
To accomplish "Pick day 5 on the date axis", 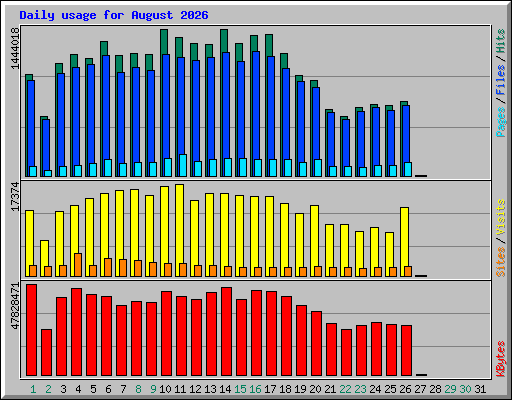I will (93, 389).
